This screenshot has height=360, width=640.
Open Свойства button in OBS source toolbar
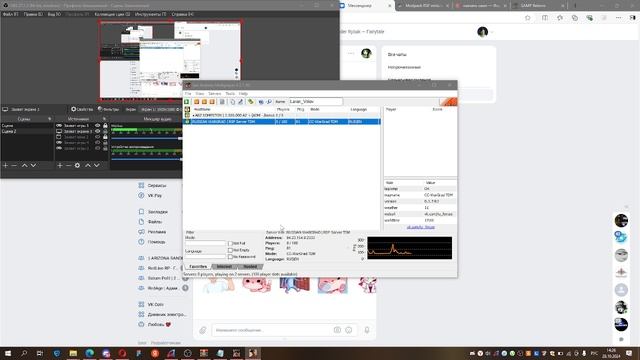click(x=82, y=109)
